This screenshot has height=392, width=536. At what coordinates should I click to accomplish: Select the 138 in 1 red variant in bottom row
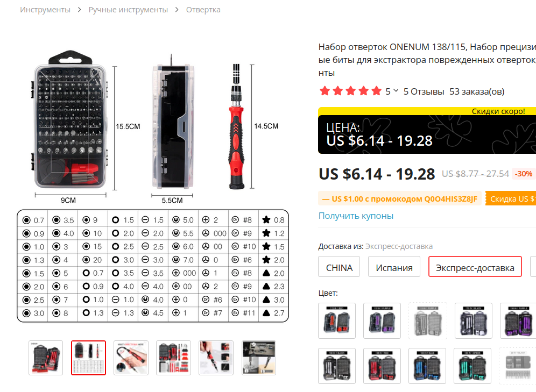click(x=382, y=366)
